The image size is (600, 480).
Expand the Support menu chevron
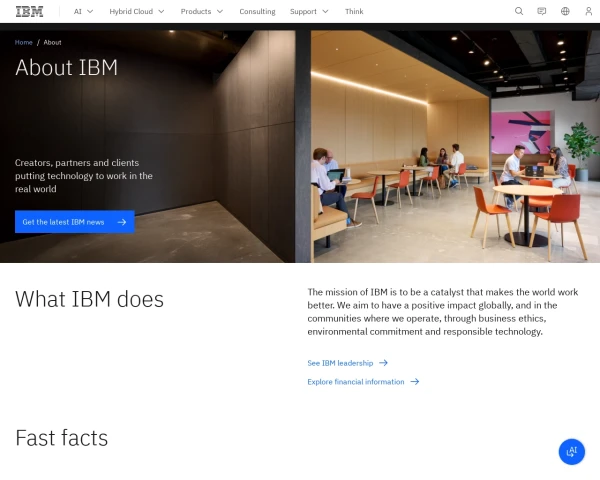[325, 11]
